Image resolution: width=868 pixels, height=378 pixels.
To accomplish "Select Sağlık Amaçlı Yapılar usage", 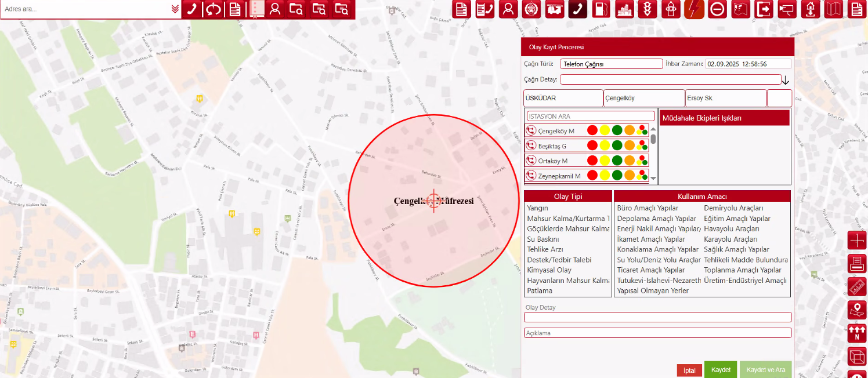I will click(736, 249).
